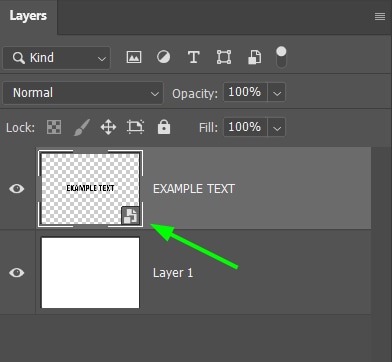Image resolution: width=392 pixels, height=362 pixels.
Task: Open the Kind filter dropdown
Action: (x=57, y=58)
